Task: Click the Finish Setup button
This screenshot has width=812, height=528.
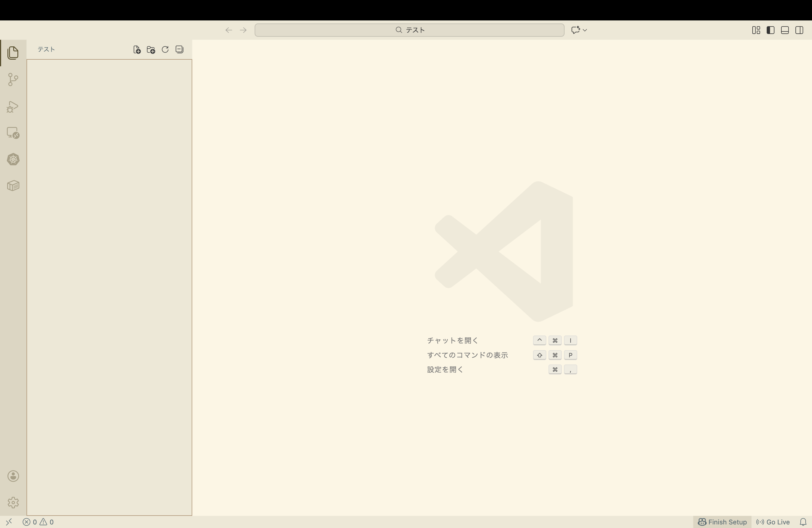Action: click(x=722, y=522)
